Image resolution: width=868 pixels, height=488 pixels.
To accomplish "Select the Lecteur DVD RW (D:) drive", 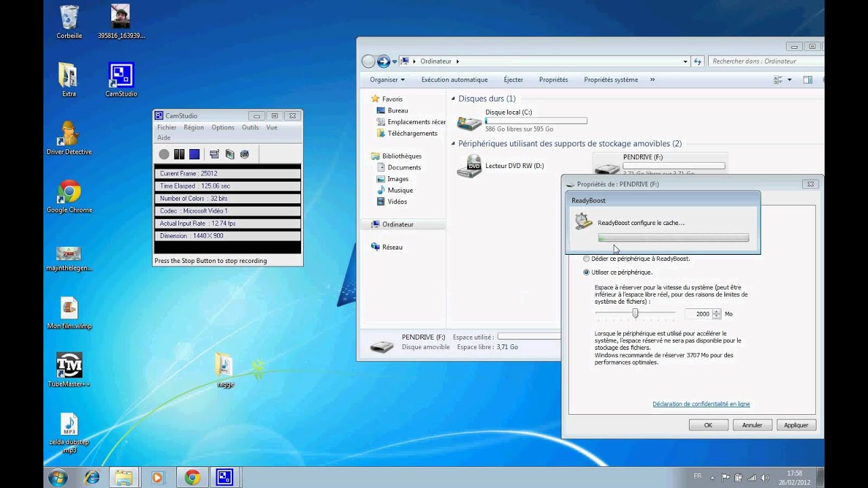I will point(501,166).
